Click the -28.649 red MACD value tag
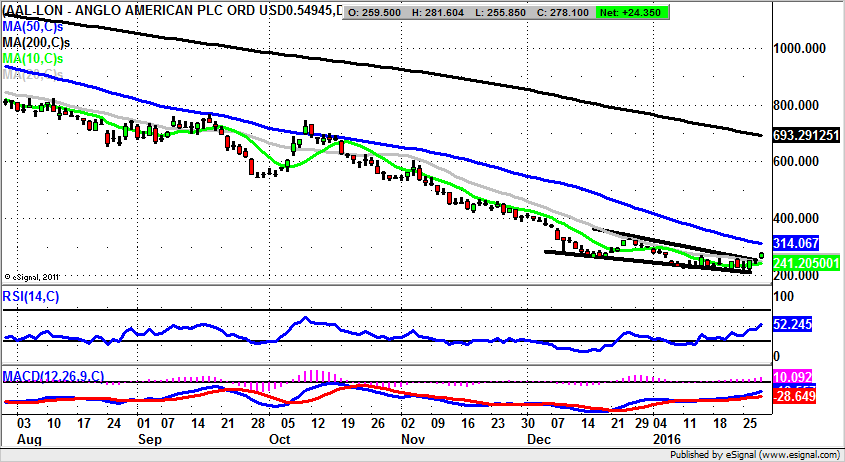The image size is (845, 462). pyautogui.click(x=796, y=397)
